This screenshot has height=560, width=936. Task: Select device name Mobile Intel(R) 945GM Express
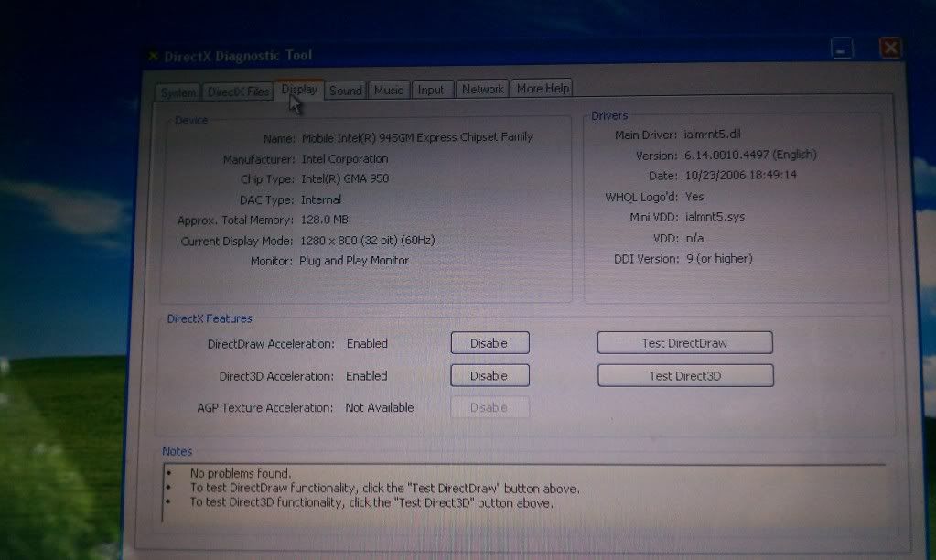point(417,137)
